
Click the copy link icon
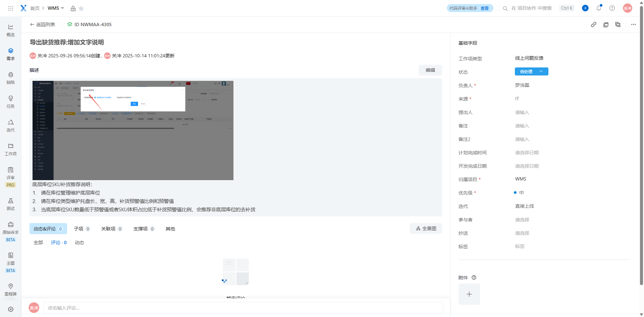point(593,24)
